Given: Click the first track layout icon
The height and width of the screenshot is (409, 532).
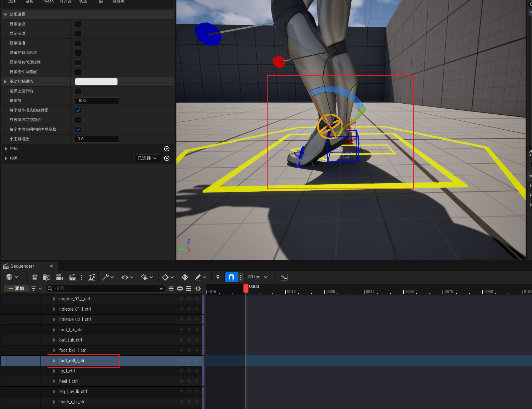Looking at the screenshot, I should [x=171, y=288].
